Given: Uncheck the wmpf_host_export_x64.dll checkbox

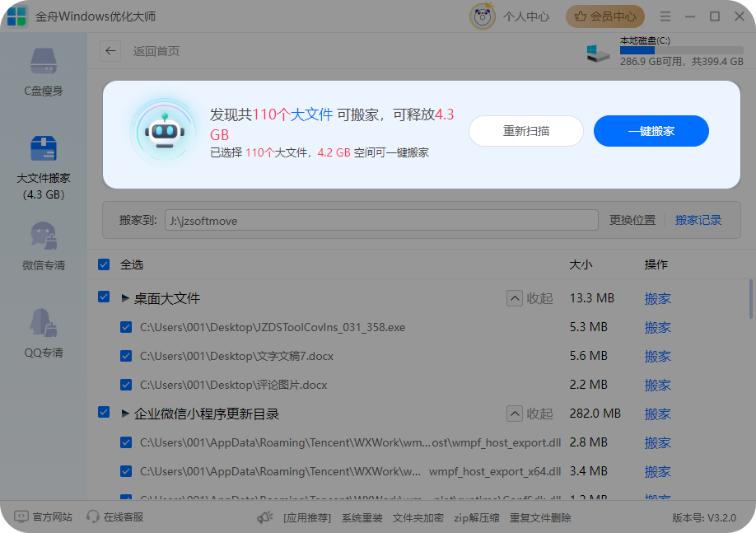Looking at the screenshot, I should click(126, 471).
